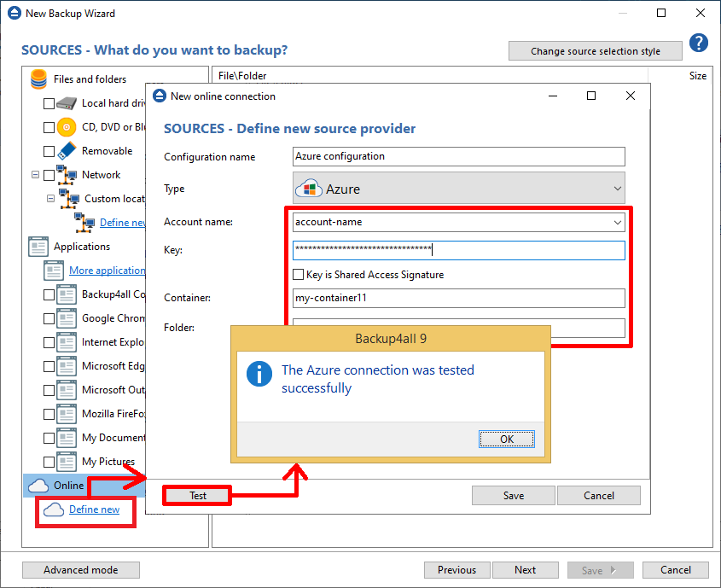
Task: Click the Network computers icon
Action: tap(67, 175)
